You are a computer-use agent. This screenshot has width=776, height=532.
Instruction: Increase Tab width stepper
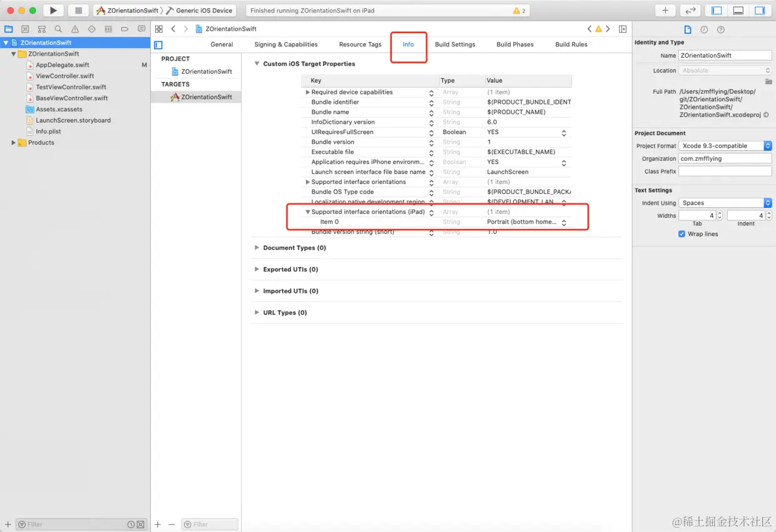(x=720, y=213)
